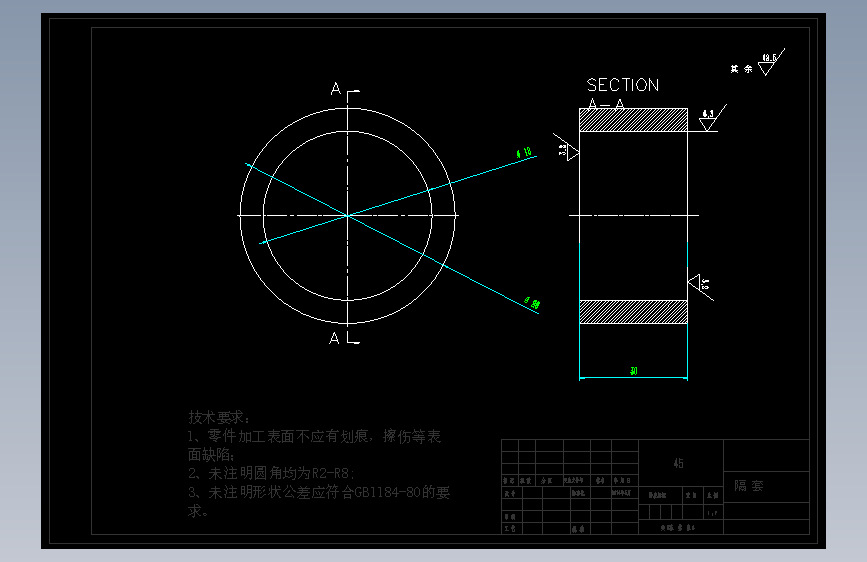Select the 6.3 roughness symbol at top right of section
The width and height of the screenshot is (867, 562).
pos(713,118)
